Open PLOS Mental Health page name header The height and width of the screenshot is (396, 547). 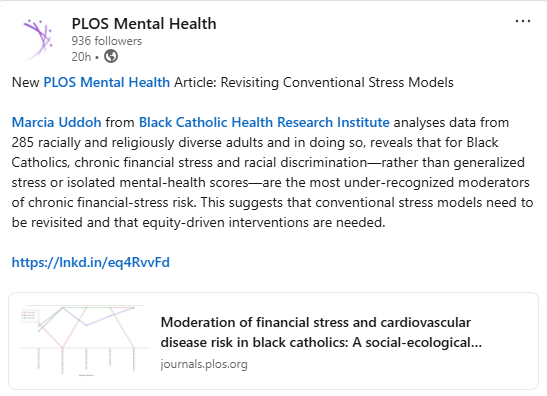[x=144, y=24]
